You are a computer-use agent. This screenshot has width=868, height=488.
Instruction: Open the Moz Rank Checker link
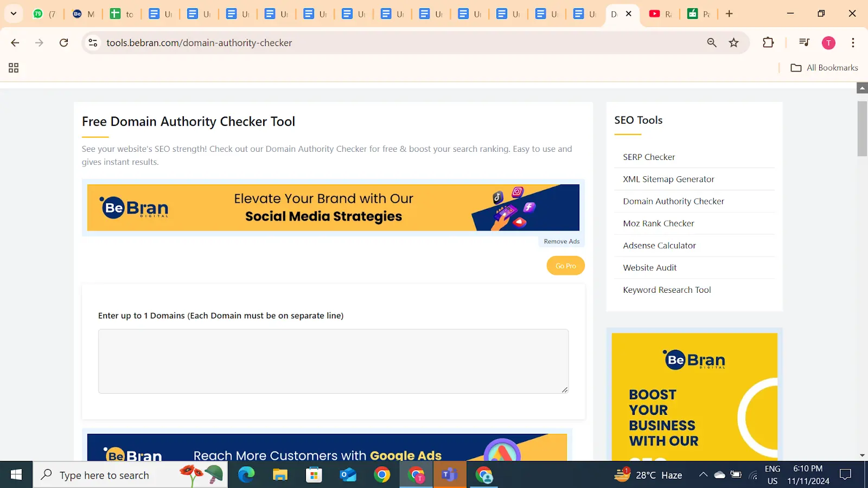click(659, 223)
